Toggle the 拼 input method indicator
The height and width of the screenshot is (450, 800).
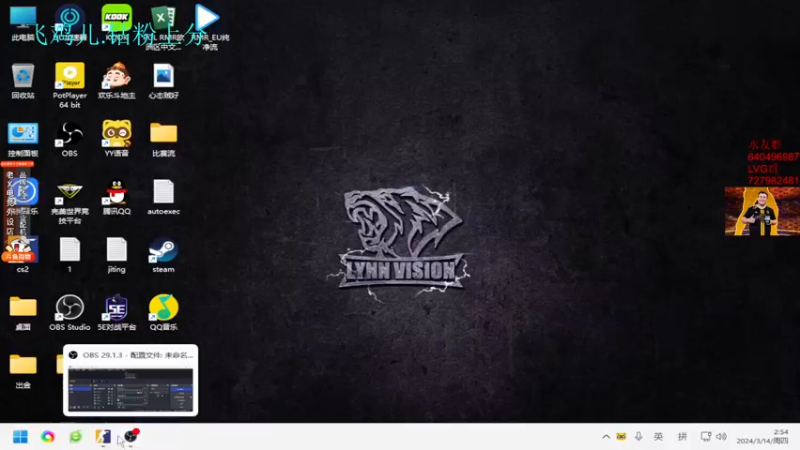pyautogui.click(x=682, y=437)
